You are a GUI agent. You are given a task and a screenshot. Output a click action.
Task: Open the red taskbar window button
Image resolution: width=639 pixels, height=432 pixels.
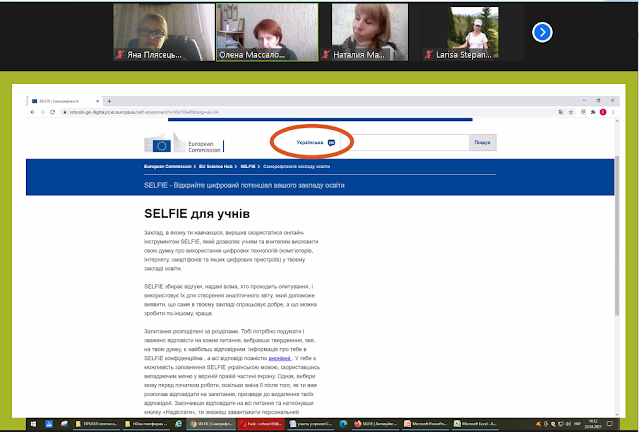pyautogui.click(x=261, y=424)
